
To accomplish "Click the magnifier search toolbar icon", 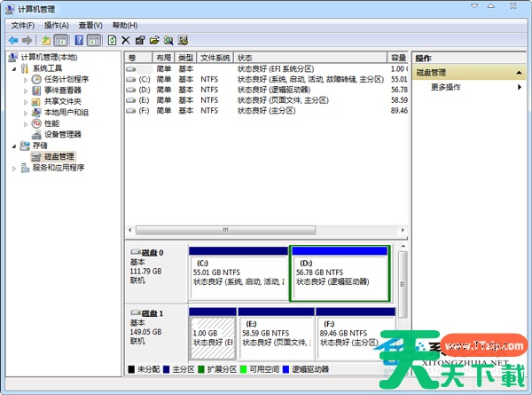I will [168, 40].
